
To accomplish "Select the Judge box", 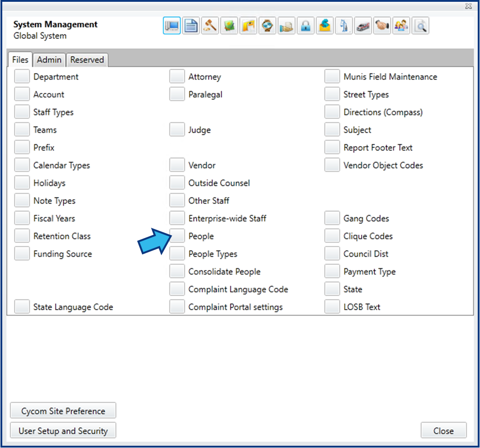I will pyautogui.click(x=177, y=130).
